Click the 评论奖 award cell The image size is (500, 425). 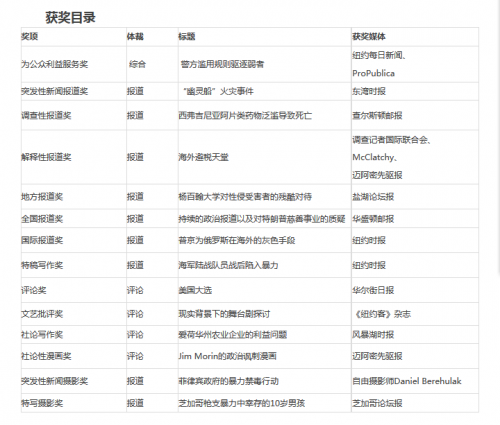pyautogui.click(x=34, y=290)
